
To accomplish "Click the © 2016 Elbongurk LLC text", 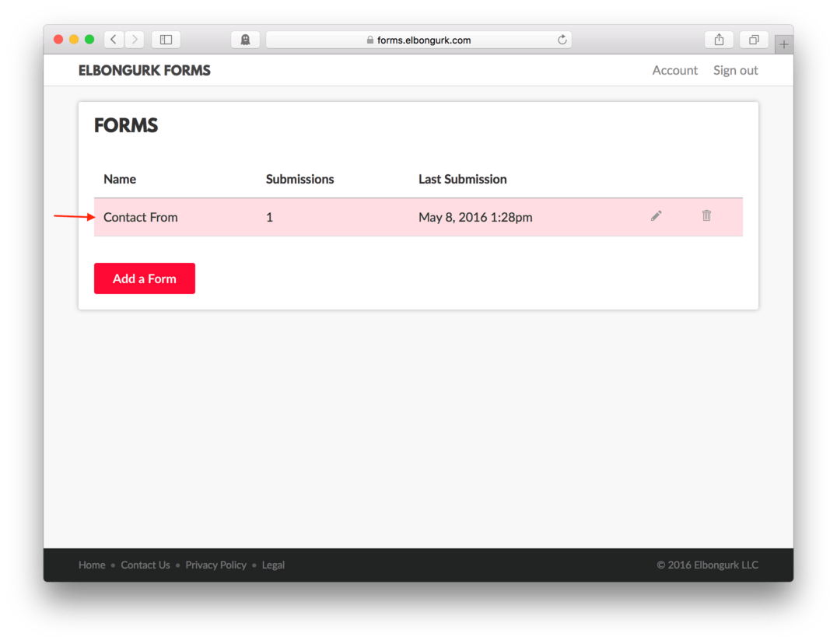I will point(707,565).
